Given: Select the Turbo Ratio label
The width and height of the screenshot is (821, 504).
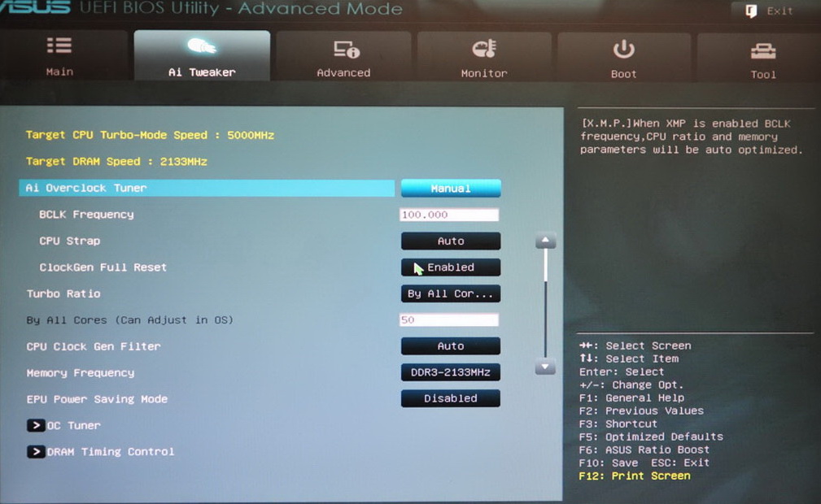Looking at the screenshot, I should point(63,293).
